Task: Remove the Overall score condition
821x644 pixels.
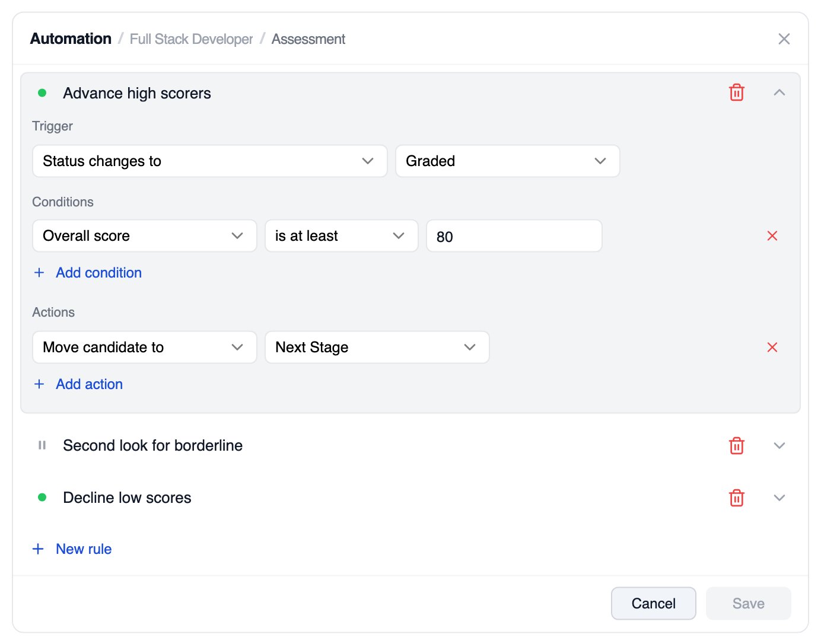Action: click(x=772, y=236)
